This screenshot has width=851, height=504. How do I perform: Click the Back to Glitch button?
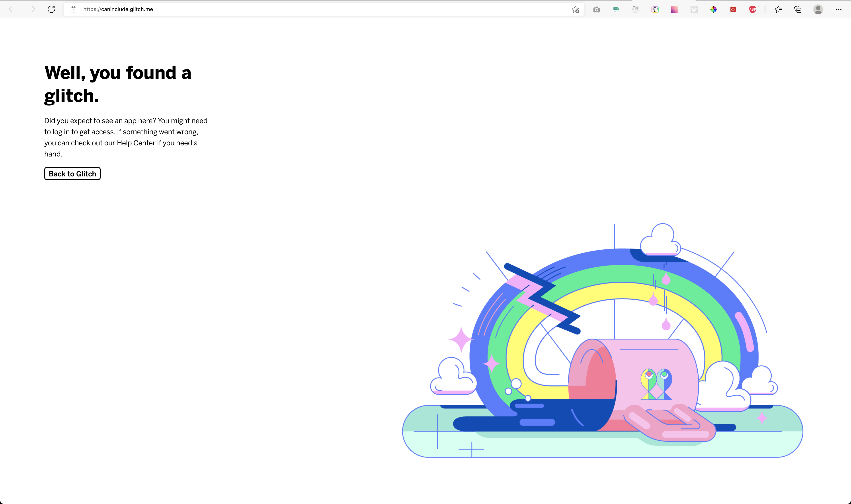[72, 174]
